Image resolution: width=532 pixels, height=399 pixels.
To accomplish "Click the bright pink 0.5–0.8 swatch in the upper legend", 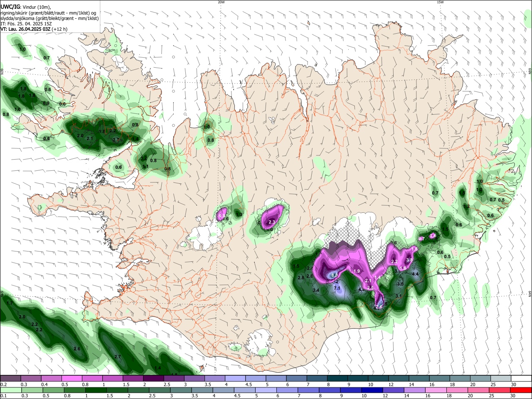I will 72,379.
